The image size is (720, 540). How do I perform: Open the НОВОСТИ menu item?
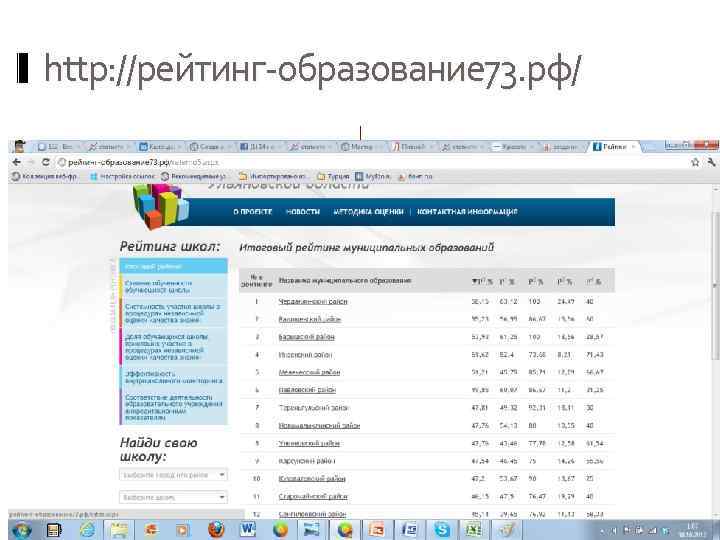(x=303, y=212)
